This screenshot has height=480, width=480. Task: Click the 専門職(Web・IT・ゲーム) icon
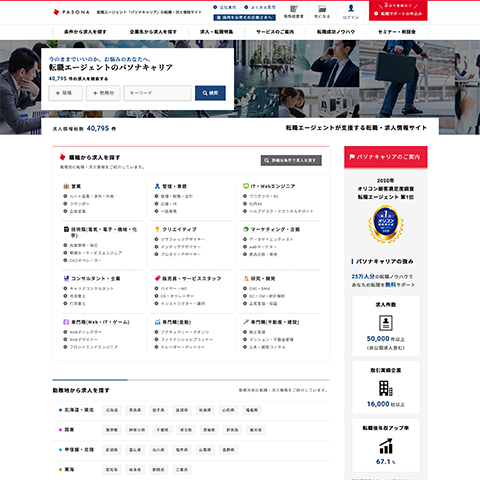[x=66, y=322]
